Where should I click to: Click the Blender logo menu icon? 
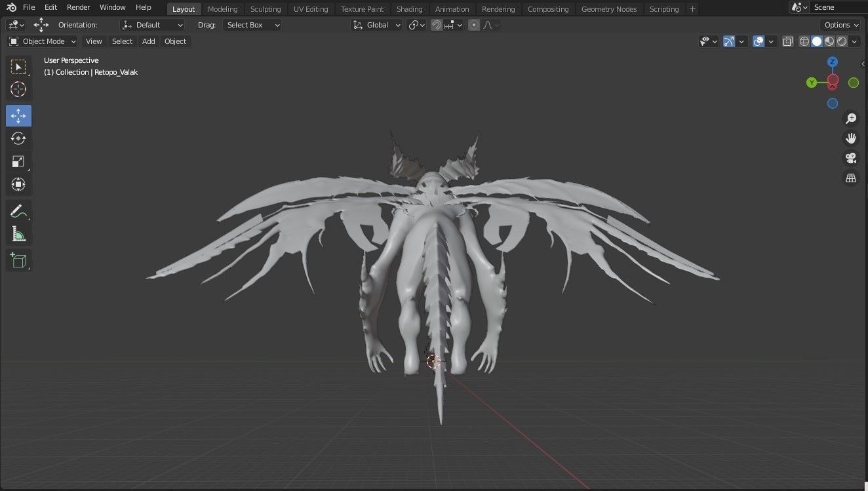(11, 7)
